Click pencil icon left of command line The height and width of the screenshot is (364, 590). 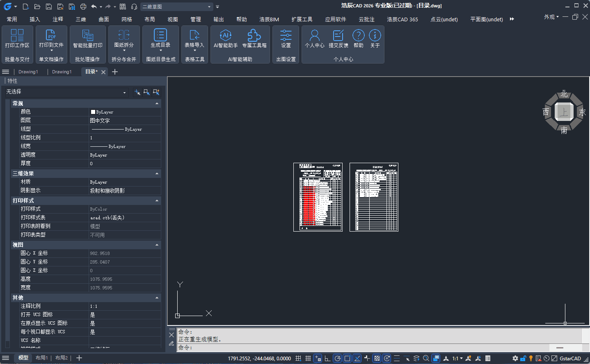point(172,344)
